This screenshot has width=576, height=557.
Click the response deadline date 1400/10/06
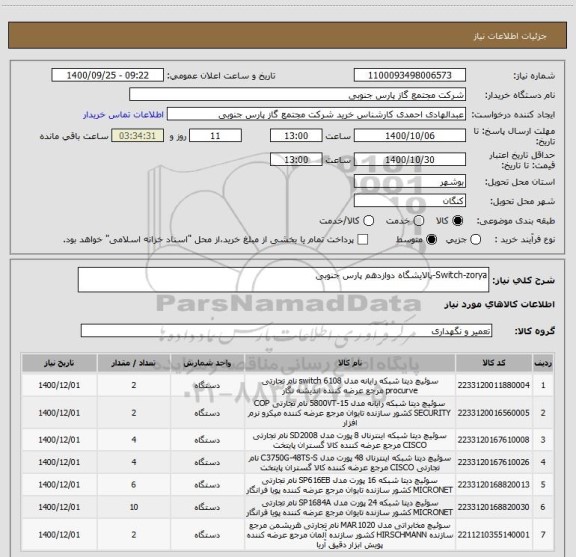(x=410, y=136)
